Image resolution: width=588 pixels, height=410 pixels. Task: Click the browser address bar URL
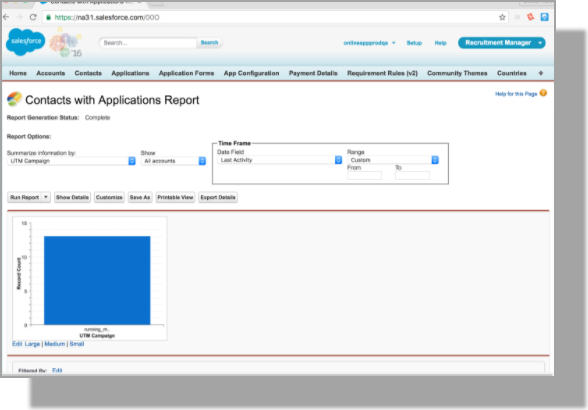coord(107,17)
